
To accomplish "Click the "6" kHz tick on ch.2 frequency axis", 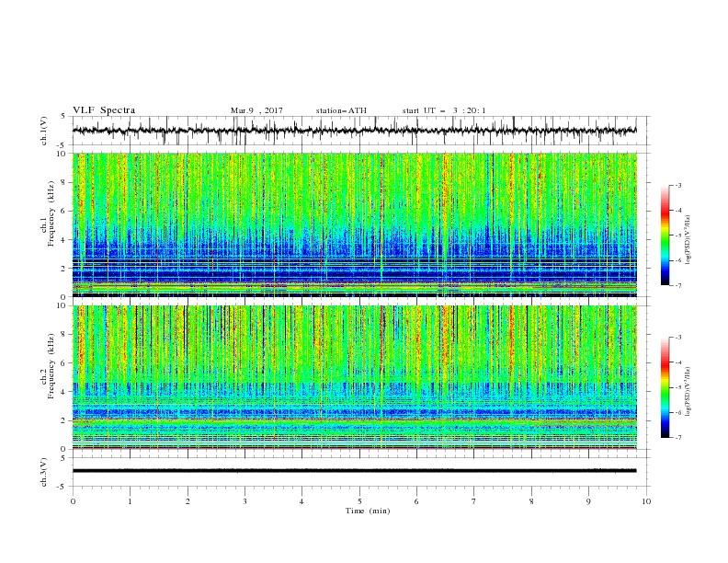I will pyautogui.click(x=64, y=363).
